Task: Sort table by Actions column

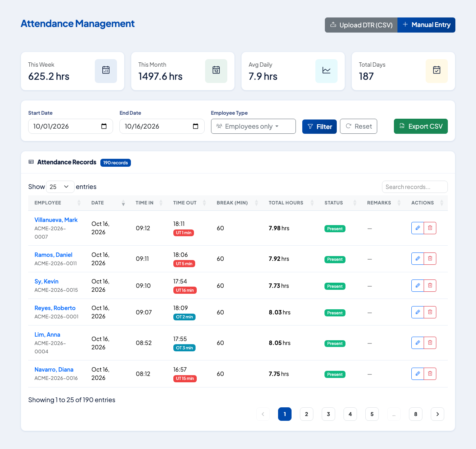Action: point(426,203)
